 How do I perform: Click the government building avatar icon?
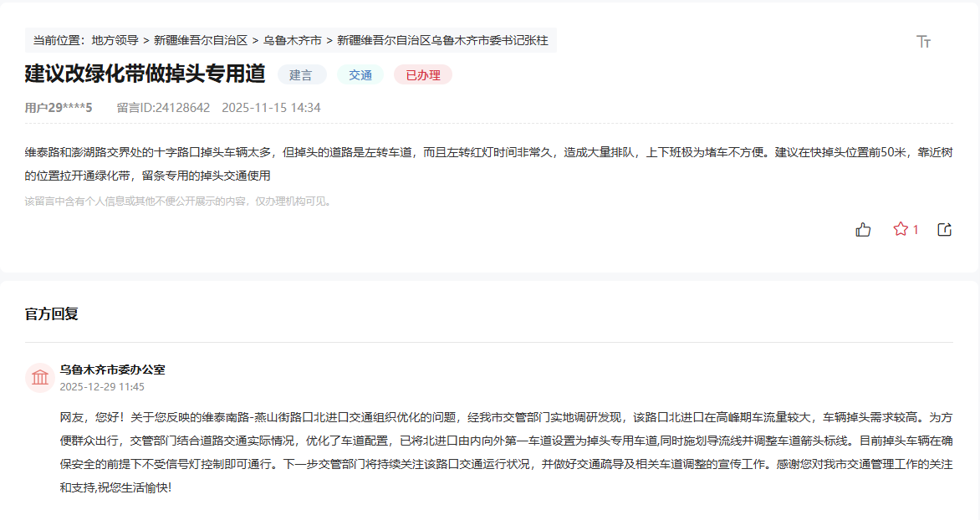[40, 378]
